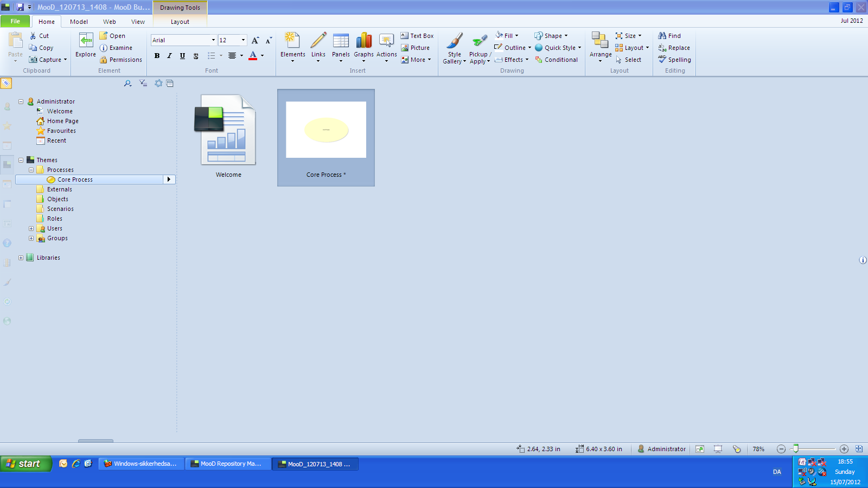Click the Permissions button
868x488 pixels.
click(x=121, y=60)
